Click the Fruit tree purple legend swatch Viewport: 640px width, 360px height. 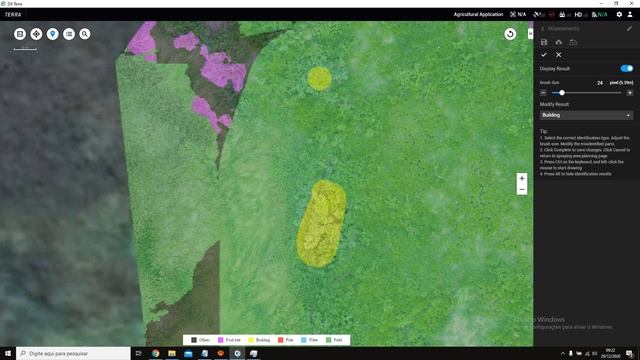[221, 340]
